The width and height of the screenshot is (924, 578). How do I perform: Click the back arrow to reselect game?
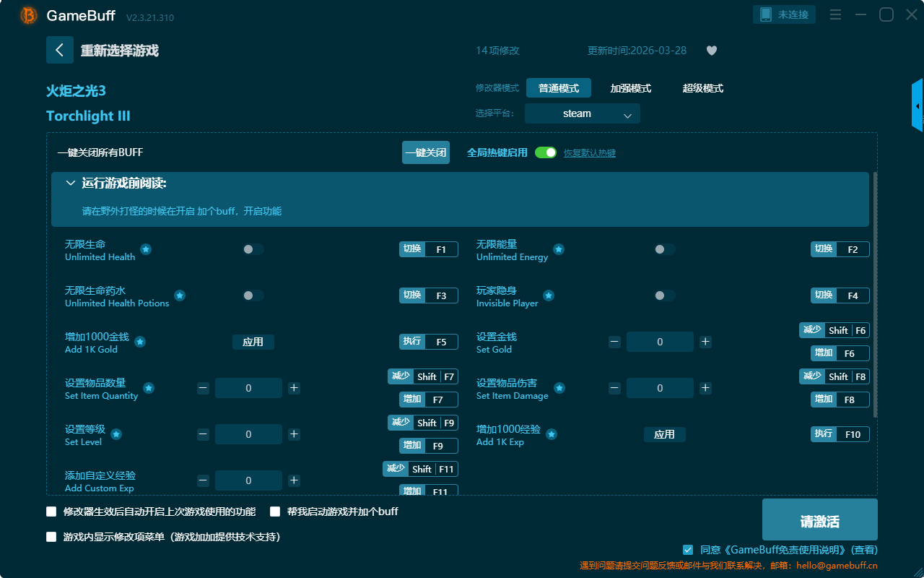(60, 50)
